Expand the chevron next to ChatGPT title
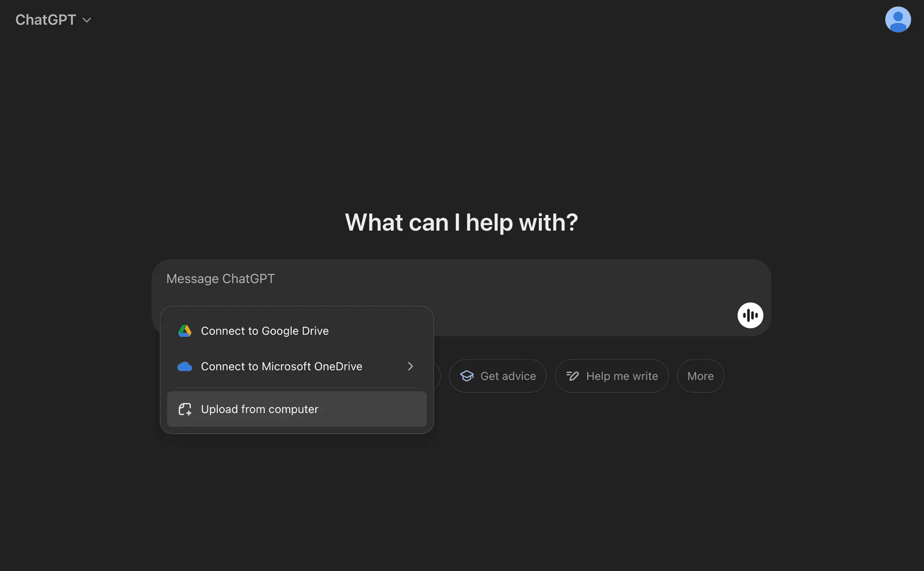Screen dimensions: 924x571 (87, 20)
